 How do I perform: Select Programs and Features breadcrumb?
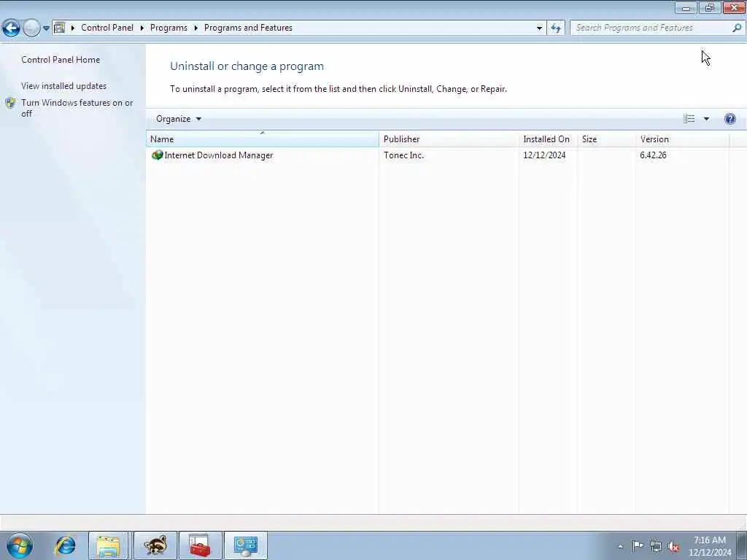(248, 28)
